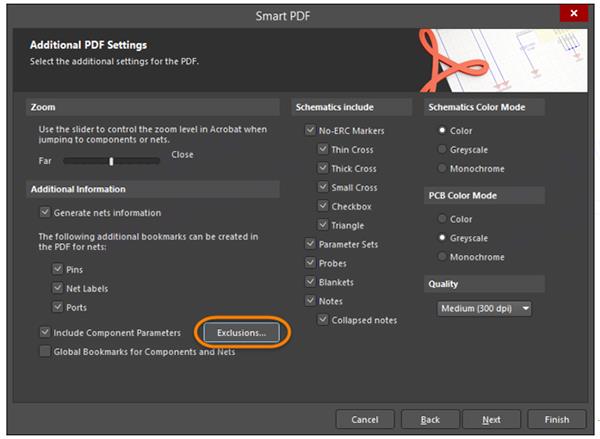This screenshot has height=439, width=600.
Task: Open the Quality dropdown menu
Action: coord(485,308)
